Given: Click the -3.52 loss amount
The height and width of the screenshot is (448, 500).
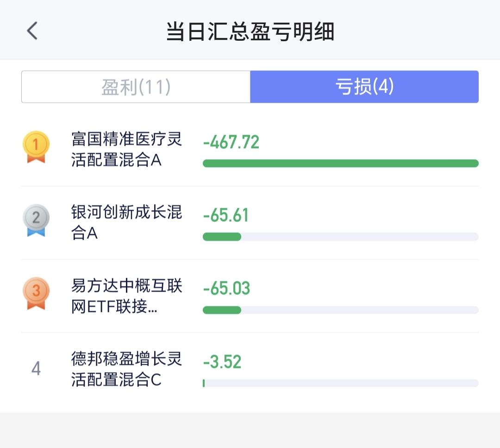Looking at the screenshot, I should pyautogui.click(x=222, y=361).
